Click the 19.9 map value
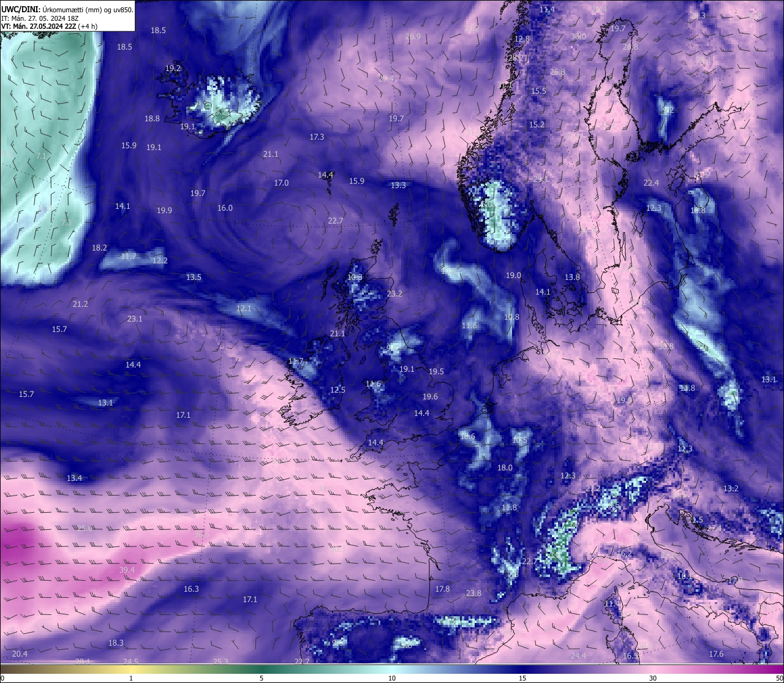Viewport: 784px width, 683px height. [x=164, y=210]
